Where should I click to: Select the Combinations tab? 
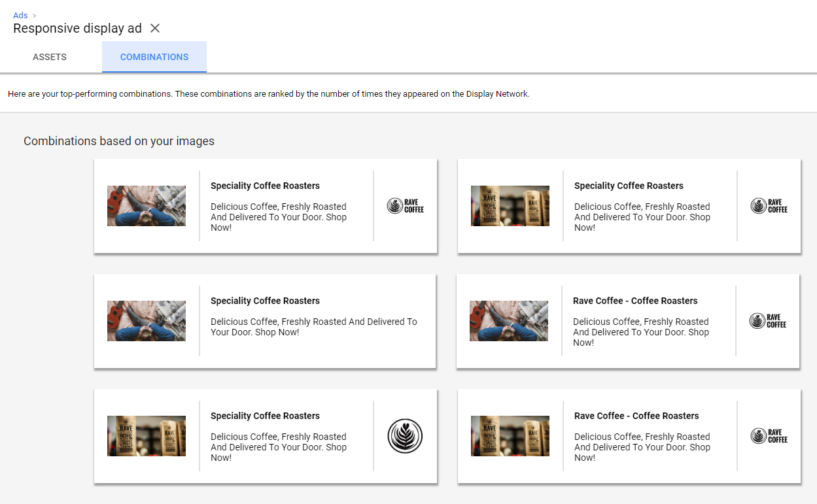pos(154,57)
